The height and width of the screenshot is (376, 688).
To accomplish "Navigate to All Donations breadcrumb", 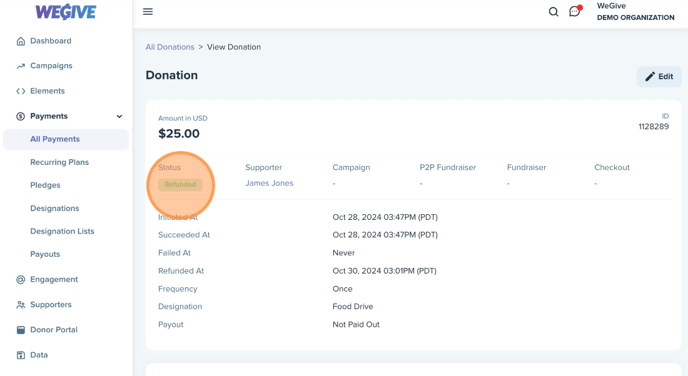I will click(x=170, y=47).
